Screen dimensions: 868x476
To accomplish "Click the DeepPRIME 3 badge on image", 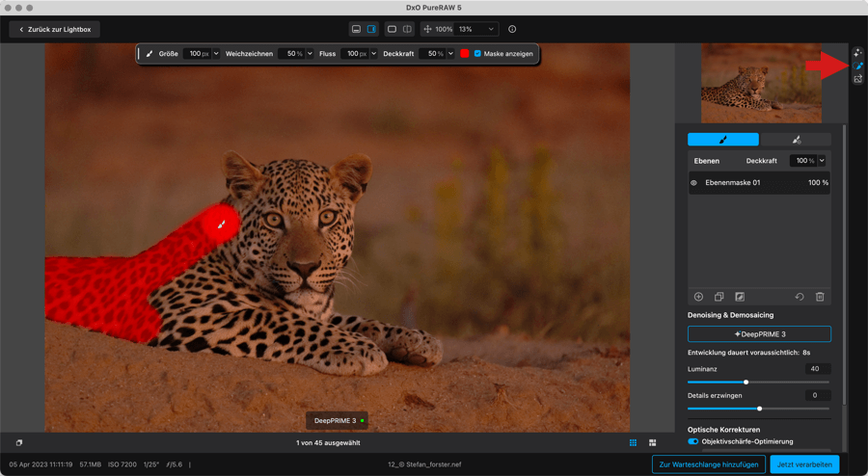I will tap(338, 421).
